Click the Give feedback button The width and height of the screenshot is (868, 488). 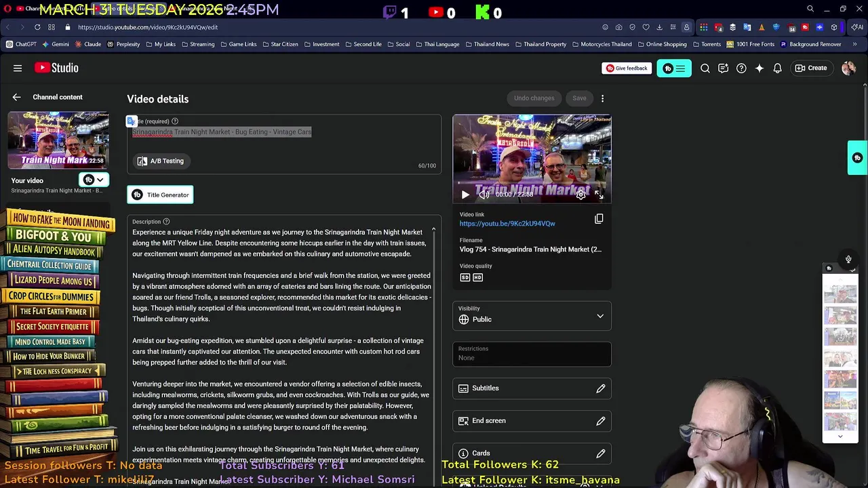pos(627,68)
